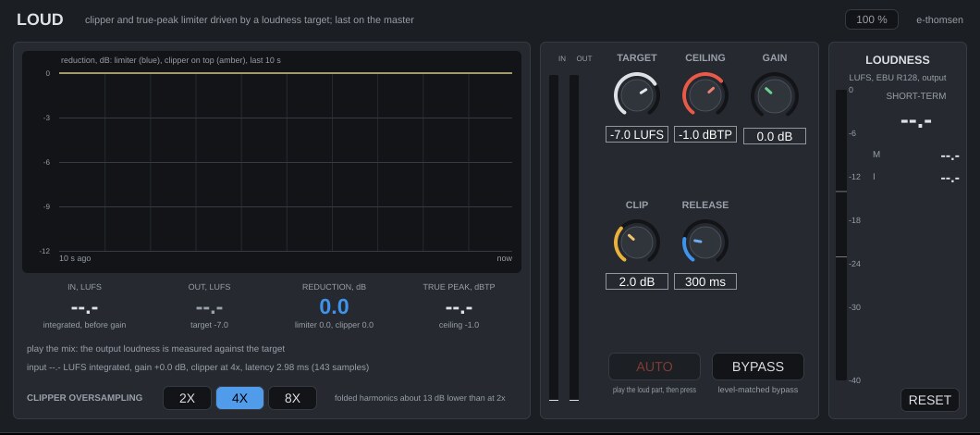Image resolution: width=980 pixels, height=435 pixels.
Task: Click the OUT, LUFS readout value
Action: pos(209,307)
